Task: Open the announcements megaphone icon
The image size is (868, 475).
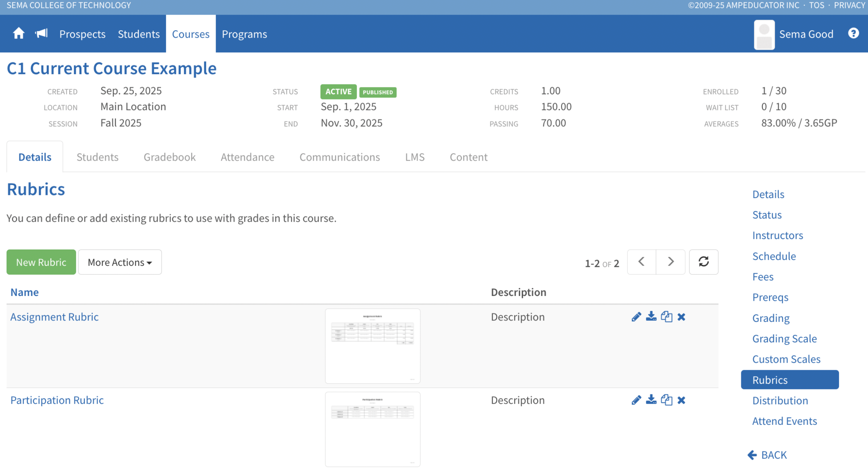Action: [x=41, y=34]
